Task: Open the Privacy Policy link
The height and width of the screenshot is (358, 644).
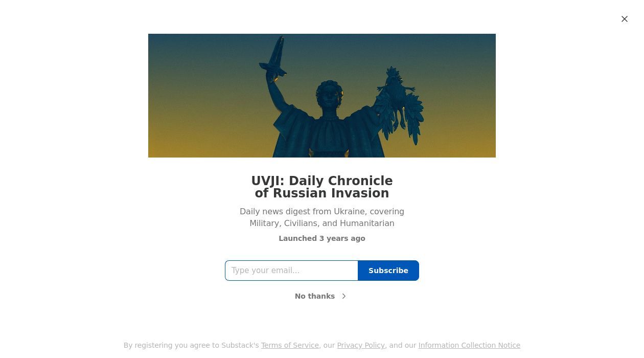Action: pyautogui.click(x=361, y=345)
